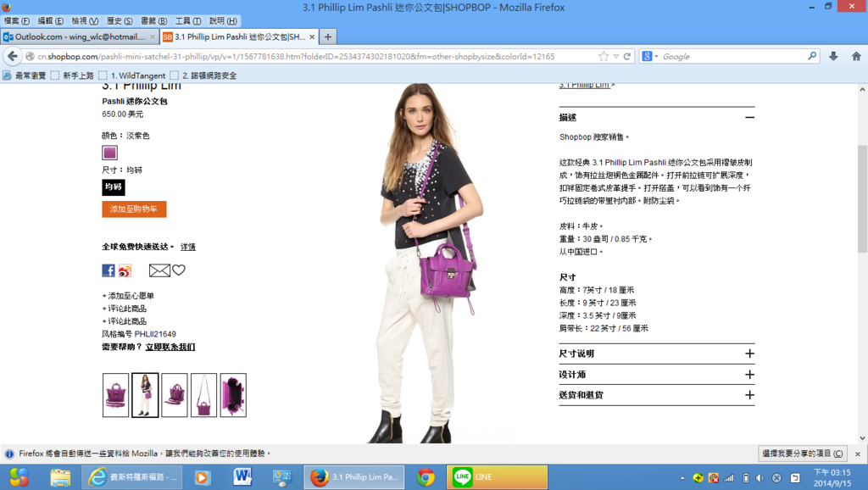The image size is (868, 490).
Task: Open File Explorer from taskbar
Action: (60, 476)
